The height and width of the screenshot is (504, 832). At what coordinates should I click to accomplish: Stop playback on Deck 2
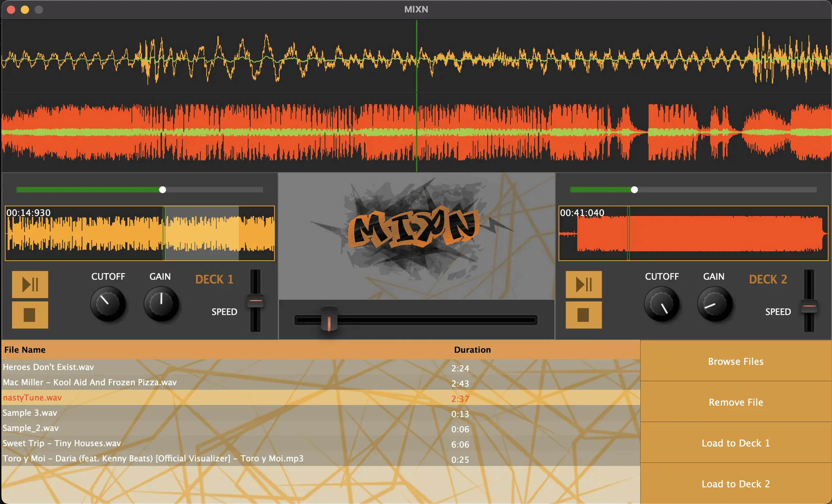(x=584, y=315)
